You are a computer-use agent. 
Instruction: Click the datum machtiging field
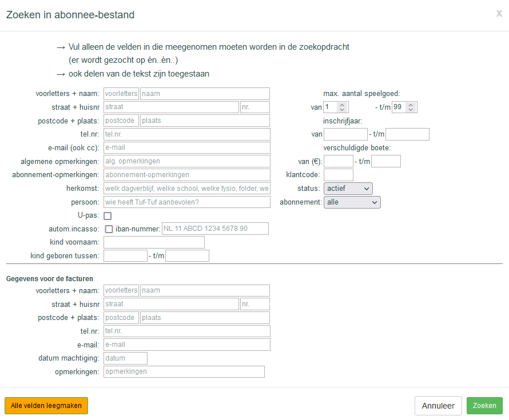coord(125,358)
